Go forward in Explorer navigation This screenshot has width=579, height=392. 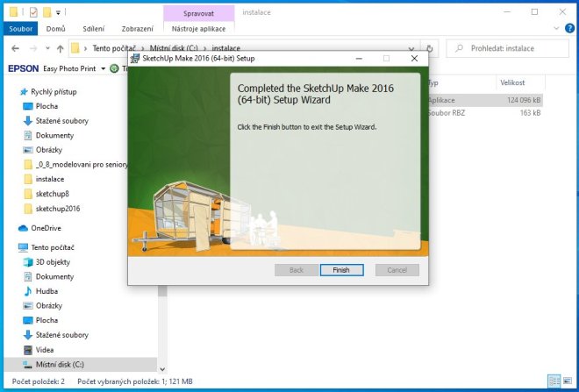pyautogui.click(x=33, y=48)
